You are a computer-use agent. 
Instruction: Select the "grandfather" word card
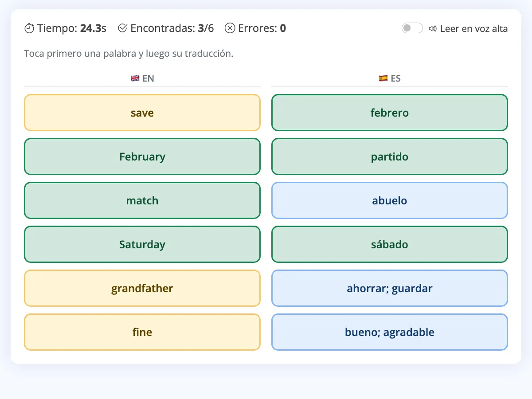(142, 288)
